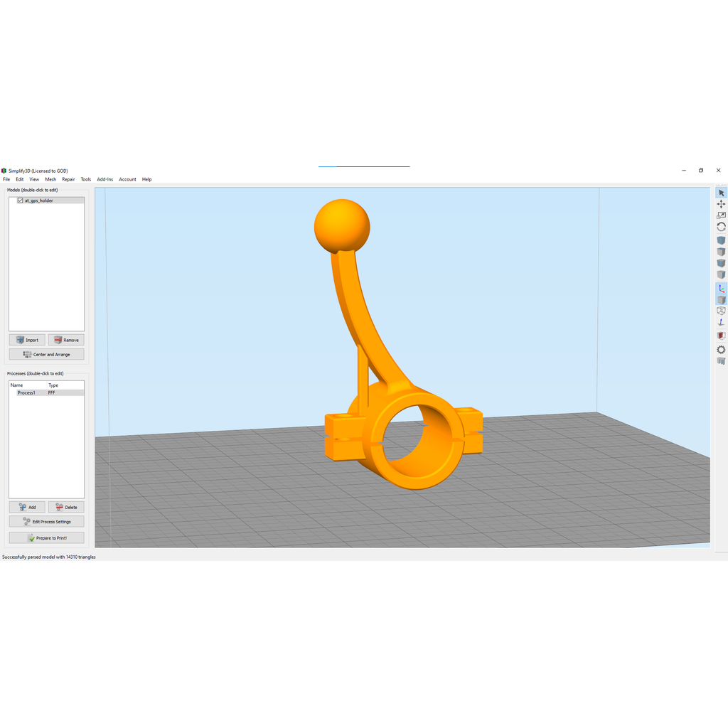Toggle show normals arrow icon
Screen dimensions: 728x728
(x=721, y=322)
